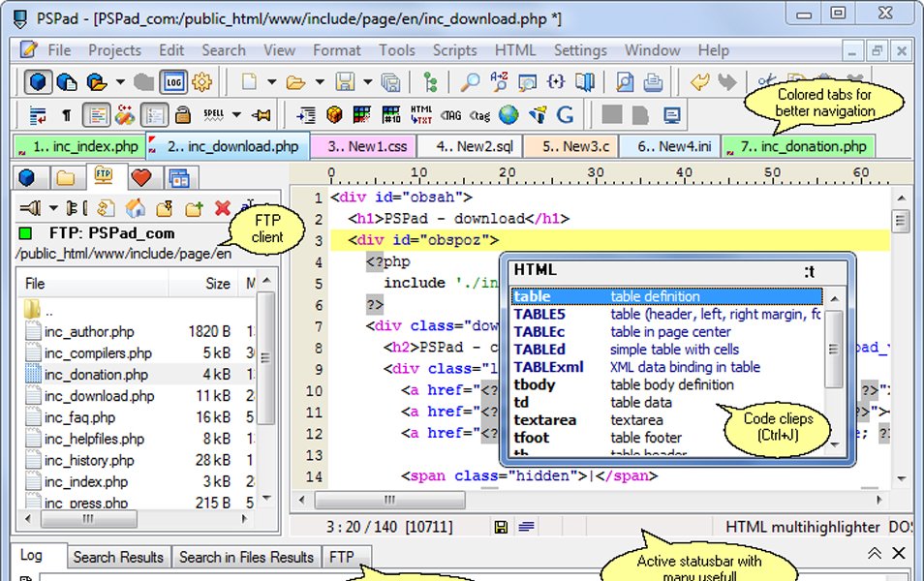Click the FTP create new folder icon

click(194, 208)
